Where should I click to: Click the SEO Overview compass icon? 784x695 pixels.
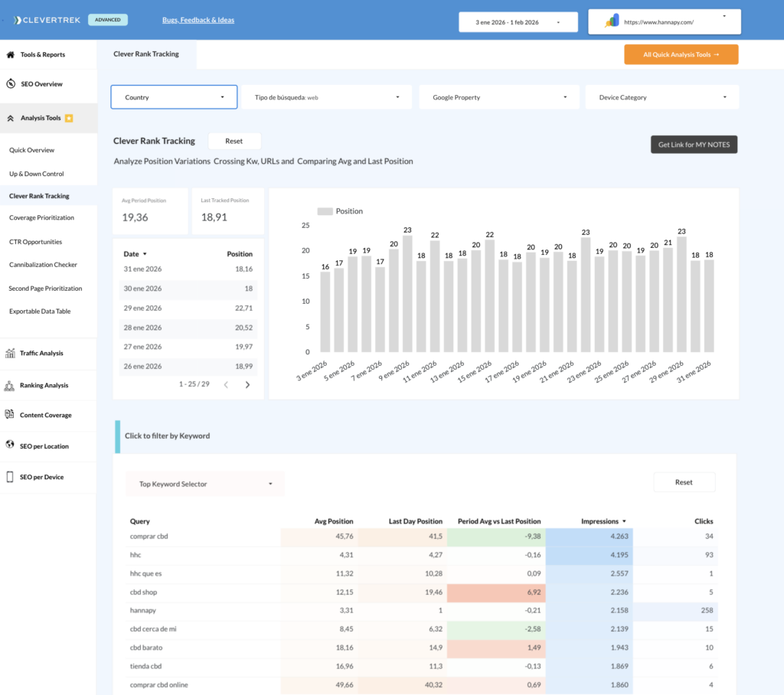click(11, 84)
